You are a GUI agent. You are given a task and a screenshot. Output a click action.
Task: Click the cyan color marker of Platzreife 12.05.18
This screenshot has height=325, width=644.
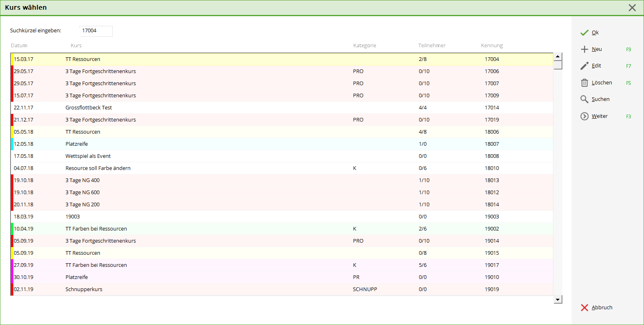pyautogui.click(x=12, y=144)
